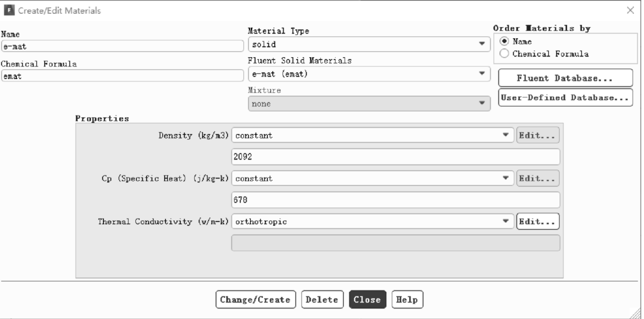The image size is (644, 319).
Task: Open the Fluent Solid Materials dropdown
Action: [369, 74]
